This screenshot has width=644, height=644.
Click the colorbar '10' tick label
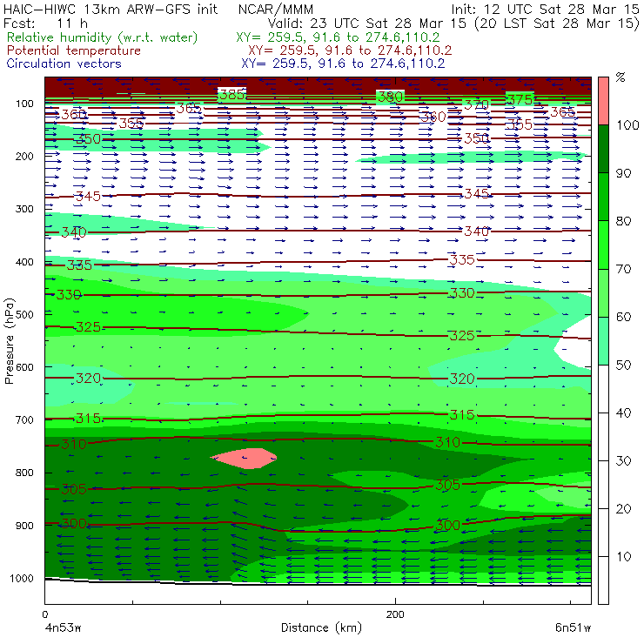point(623,557)
